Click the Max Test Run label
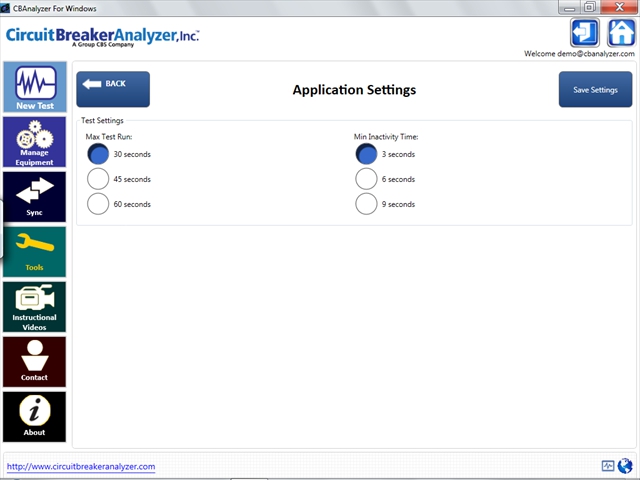640x480 pixels. click(109, 137)
